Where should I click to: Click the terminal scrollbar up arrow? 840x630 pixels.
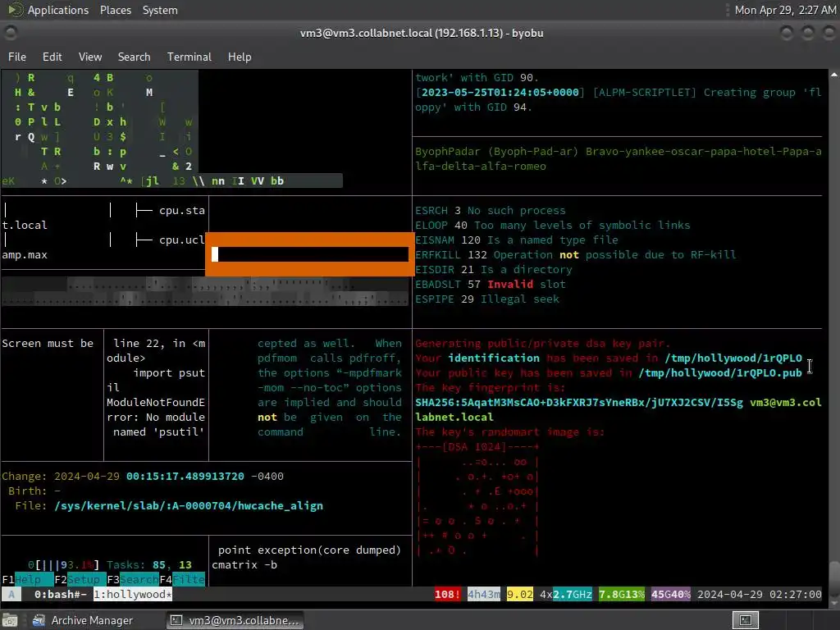[x=834, y=75]
